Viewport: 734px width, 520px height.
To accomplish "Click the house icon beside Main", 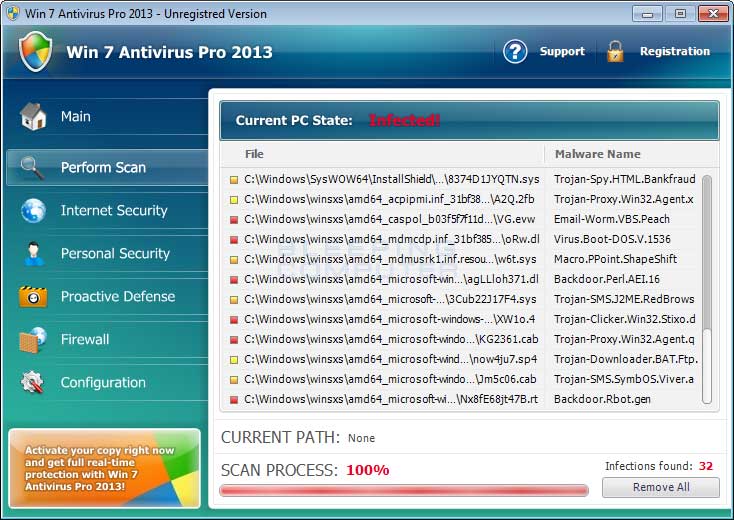I will (x=33, y=117).
